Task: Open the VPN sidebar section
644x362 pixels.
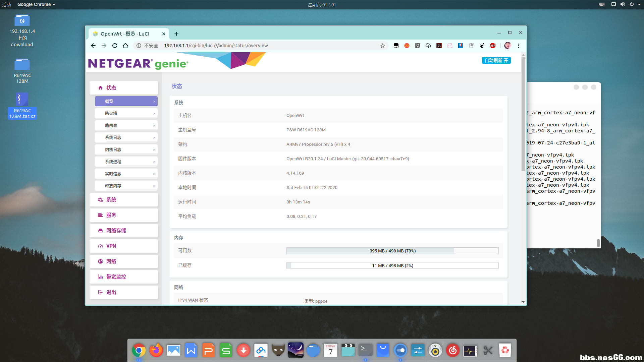Action: [x=124, y=246]
